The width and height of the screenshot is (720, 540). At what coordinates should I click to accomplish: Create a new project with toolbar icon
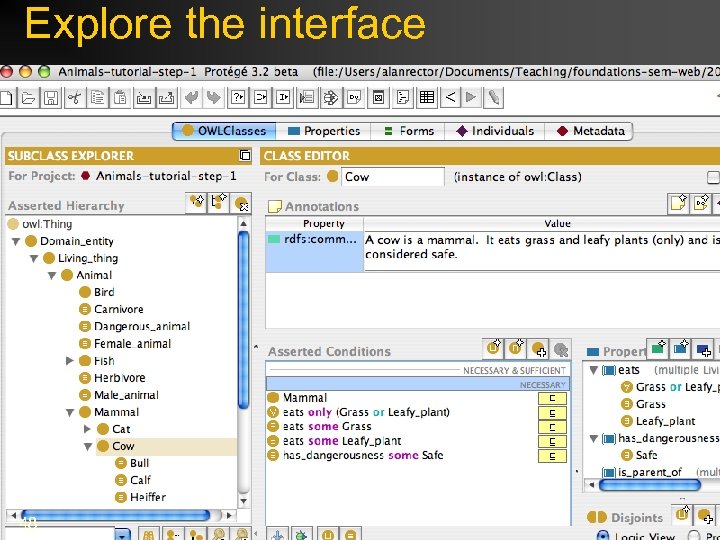point(6,98)
